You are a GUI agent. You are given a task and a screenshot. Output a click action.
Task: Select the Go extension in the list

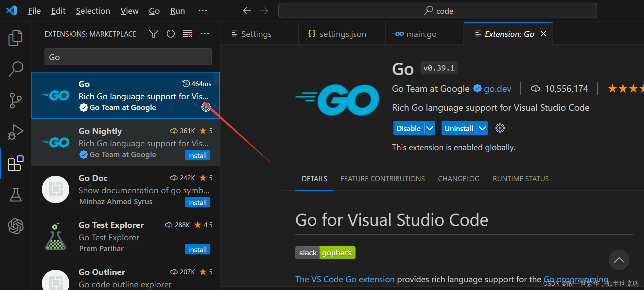[126, 95]
